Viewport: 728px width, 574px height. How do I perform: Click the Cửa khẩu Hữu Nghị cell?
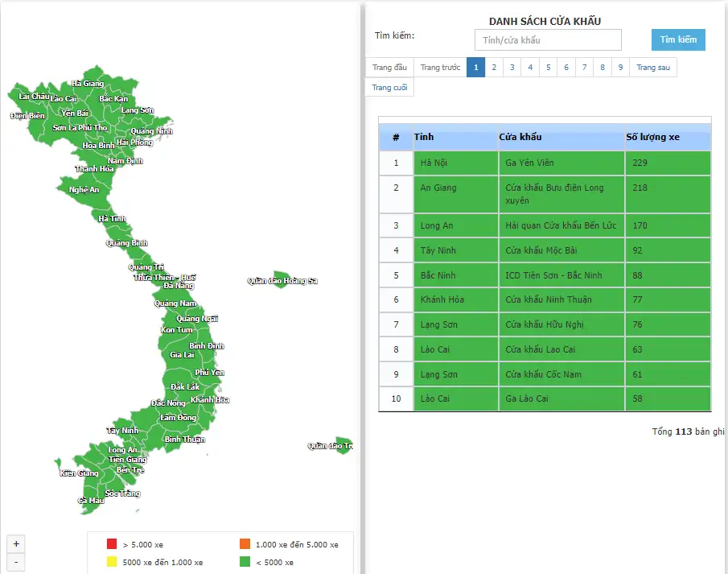coord(561,324)
